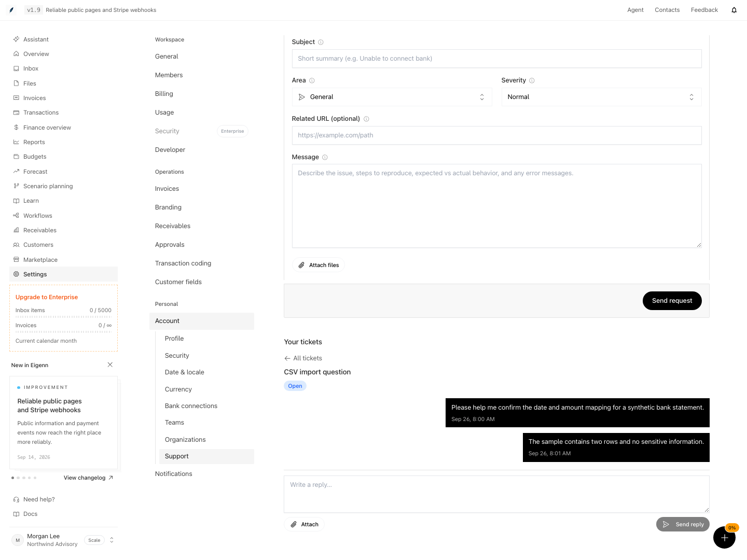Click the Send request button
The height and width of the screenshot is (560, 747).
click(672, 301)
